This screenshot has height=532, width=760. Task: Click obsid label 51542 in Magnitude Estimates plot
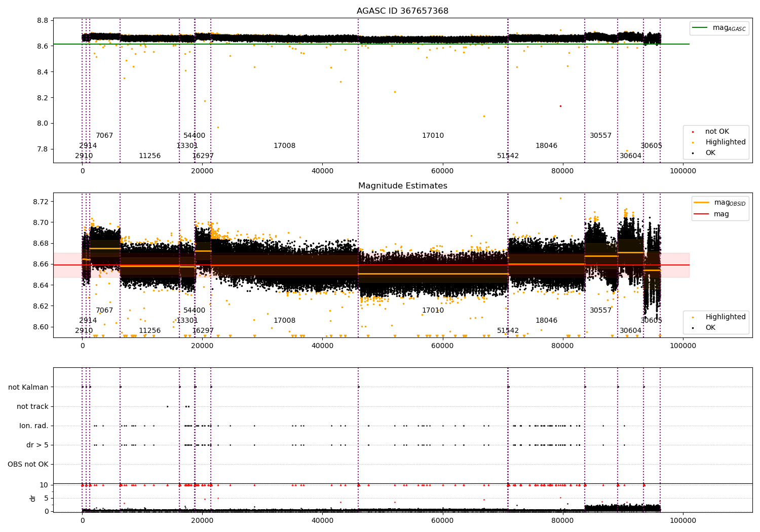[x=508, y=331]
